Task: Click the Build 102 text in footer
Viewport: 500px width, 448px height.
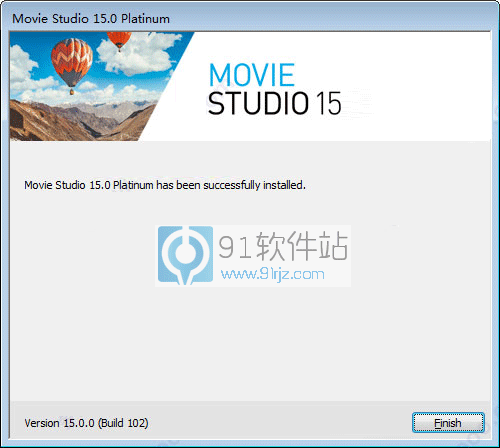Action: point(123,423)
